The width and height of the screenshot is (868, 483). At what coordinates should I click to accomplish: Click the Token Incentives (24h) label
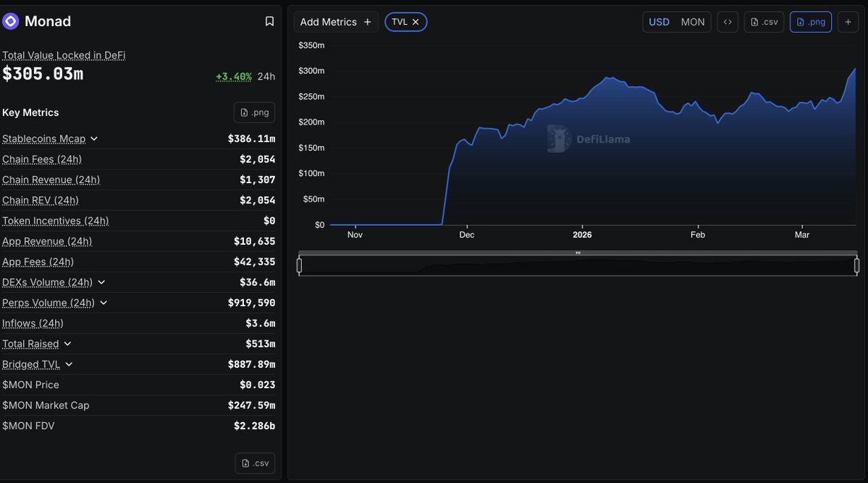click(x=55, y=220)
